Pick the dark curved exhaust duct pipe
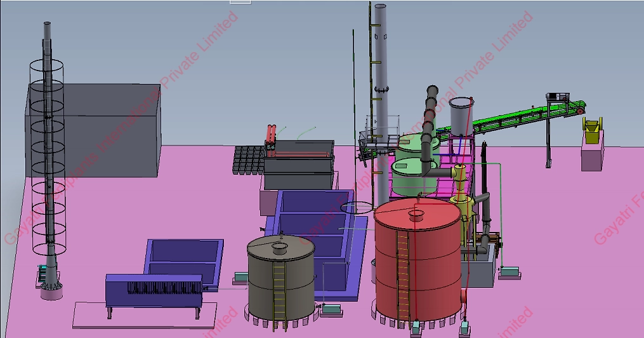The width and height of the screenshot is (644, 338). tap(430, 131)
